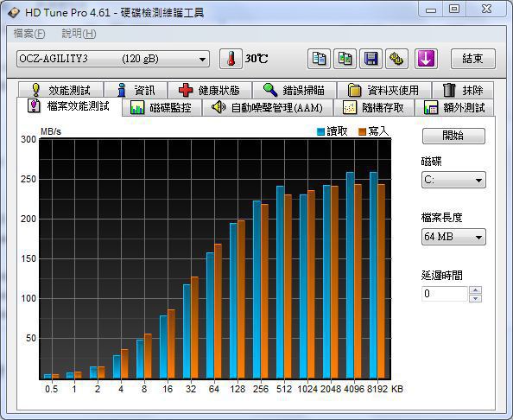Viewport: 513px width, 420px height.
Task: Click the thermometer temperature icon
Action: click(x=231, y=59)
